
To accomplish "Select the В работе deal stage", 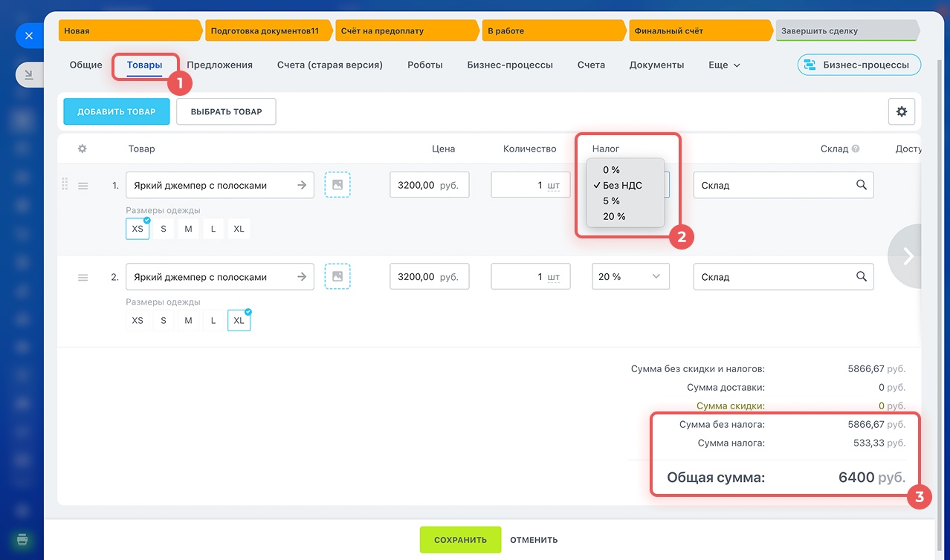I will (x=554, y=31).
